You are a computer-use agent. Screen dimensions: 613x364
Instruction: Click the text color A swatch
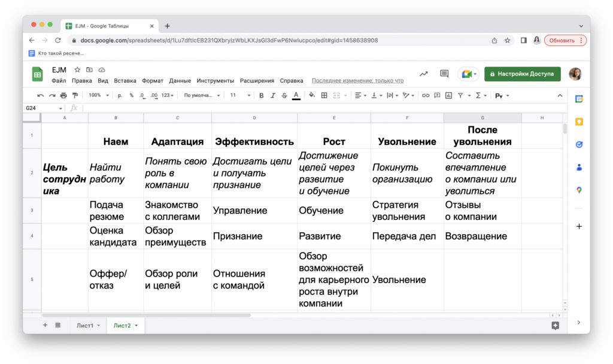click(296, 95)
